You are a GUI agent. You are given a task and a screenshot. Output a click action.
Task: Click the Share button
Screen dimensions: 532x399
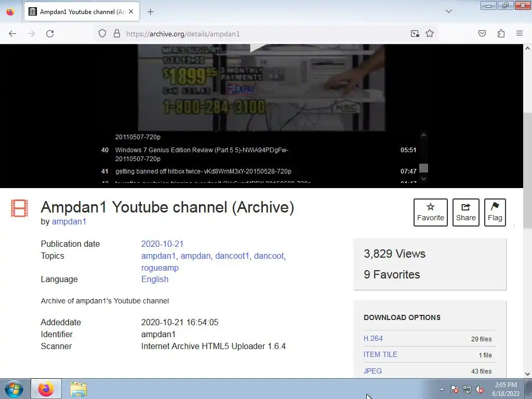click(x=466, y=212)
